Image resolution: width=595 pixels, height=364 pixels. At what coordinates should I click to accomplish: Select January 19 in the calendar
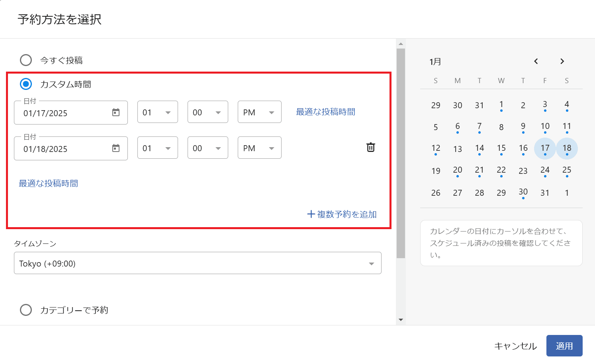click(x=436, y=171)
